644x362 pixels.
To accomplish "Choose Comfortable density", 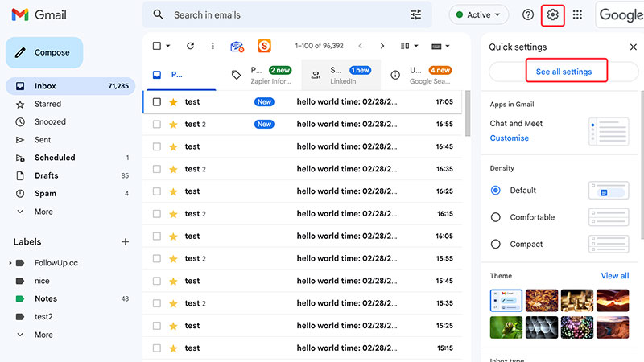I will coord(496,217).
